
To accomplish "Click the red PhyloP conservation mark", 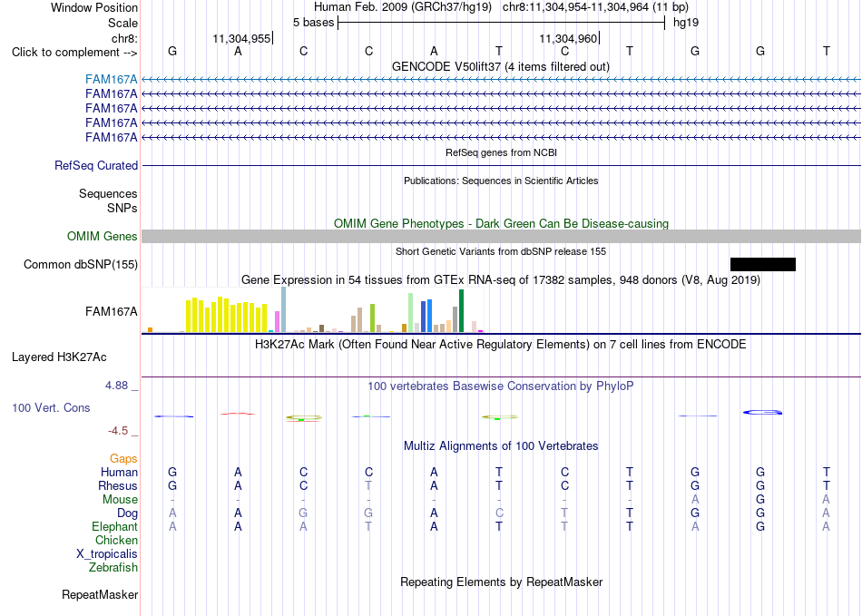I will (x=238, y=414).
